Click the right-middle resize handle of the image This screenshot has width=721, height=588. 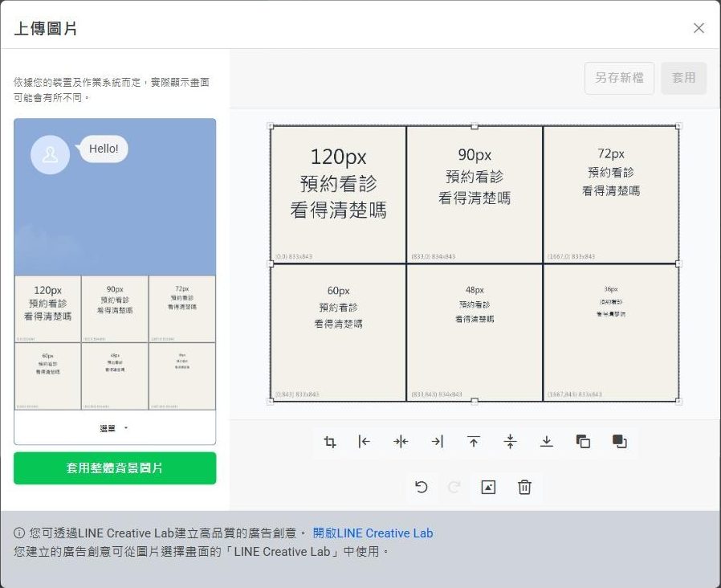click(x=678, y=263)
